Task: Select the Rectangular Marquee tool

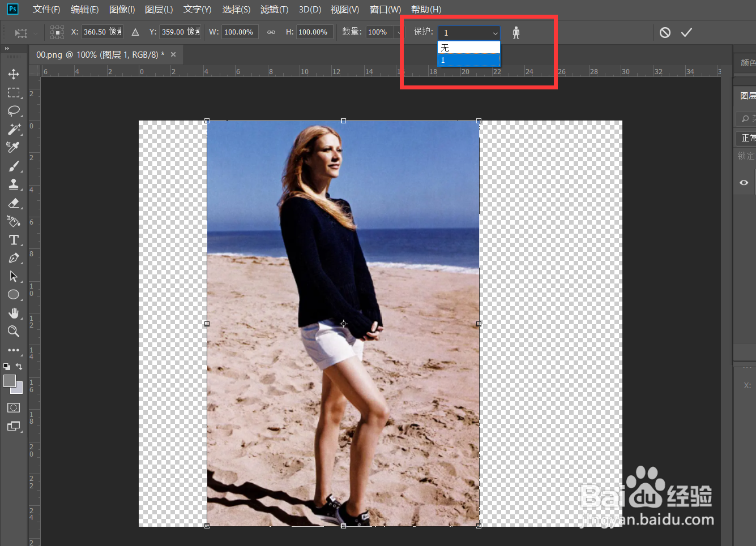Action: (14, 92)
